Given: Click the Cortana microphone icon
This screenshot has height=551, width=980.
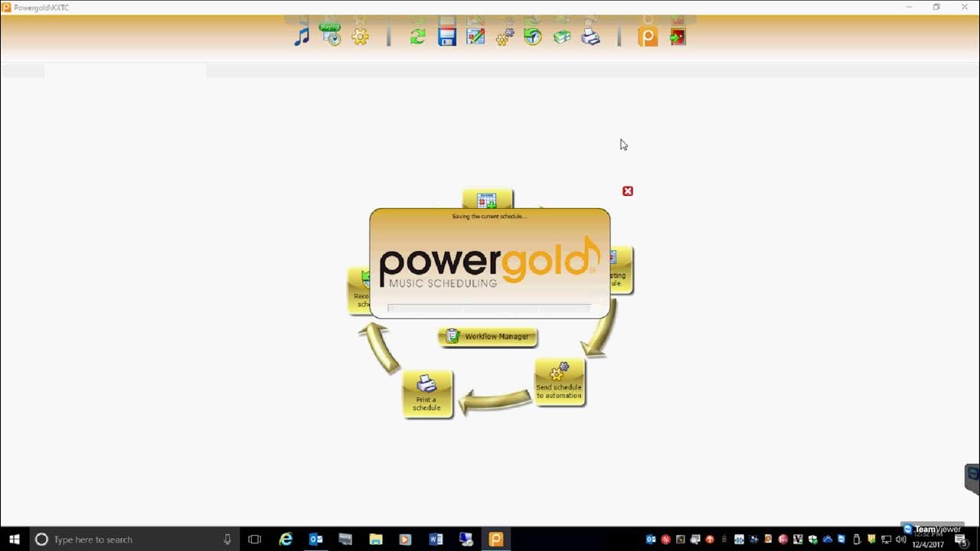Looking at the screenshot, I should pos(227,540).
